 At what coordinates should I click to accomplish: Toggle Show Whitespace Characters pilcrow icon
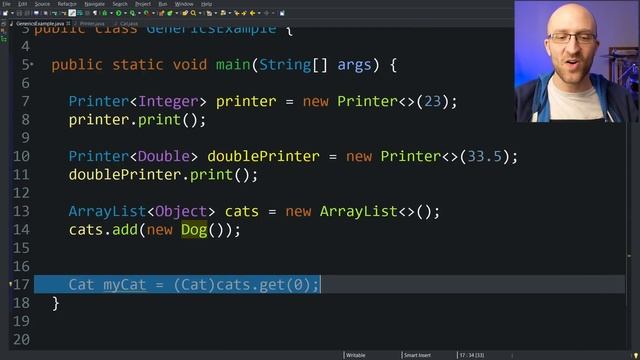click(x=95, y=13)
